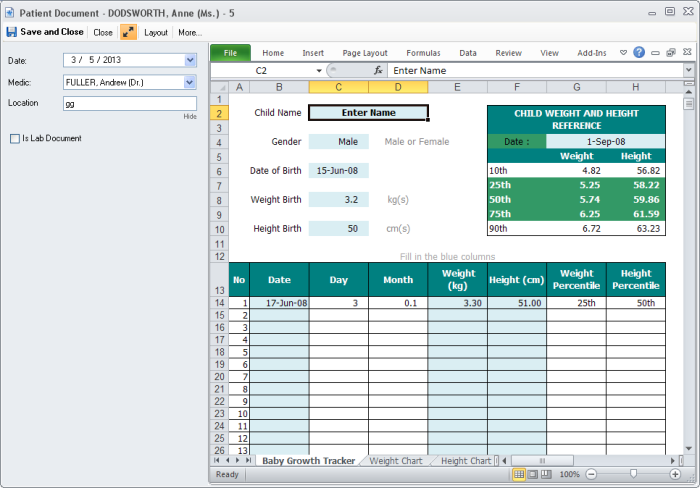
Task: Click the Hide link under Location
Action: (x=189, y=117)
